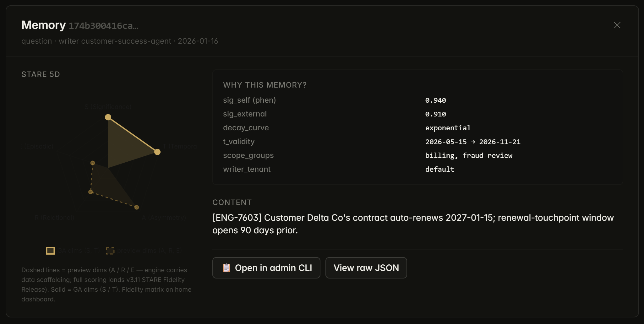Click the sig_external label
The height and width of the screenshot is (324, 644).
tap(245, 114)
